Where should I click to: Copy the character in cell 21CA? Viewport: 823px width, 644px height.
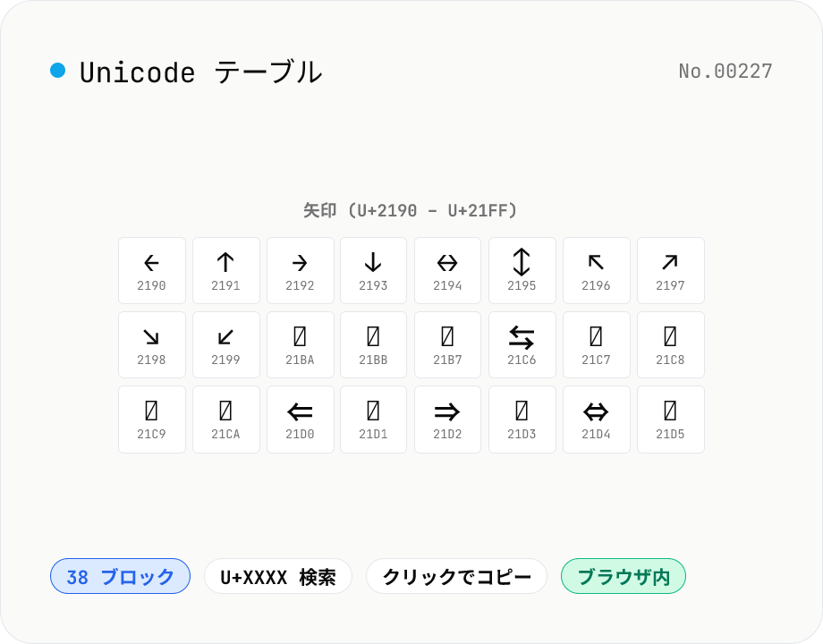[225, 419]
